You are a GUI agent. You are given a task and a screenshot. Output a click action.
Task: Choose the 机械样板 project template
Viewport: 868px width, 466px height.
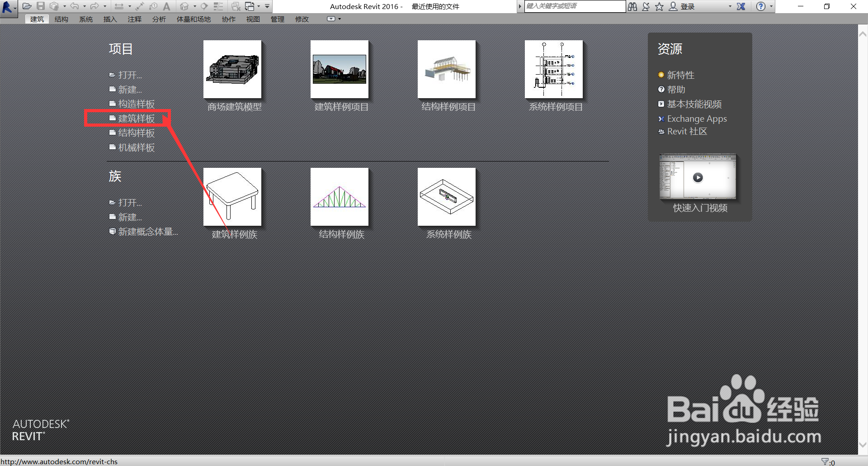pos(132,147)
